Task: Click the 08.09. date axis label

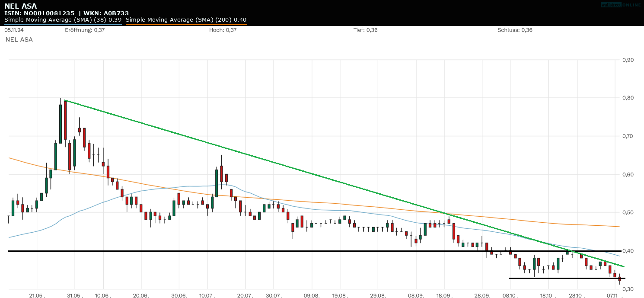Action: click(x=416, y=295)
